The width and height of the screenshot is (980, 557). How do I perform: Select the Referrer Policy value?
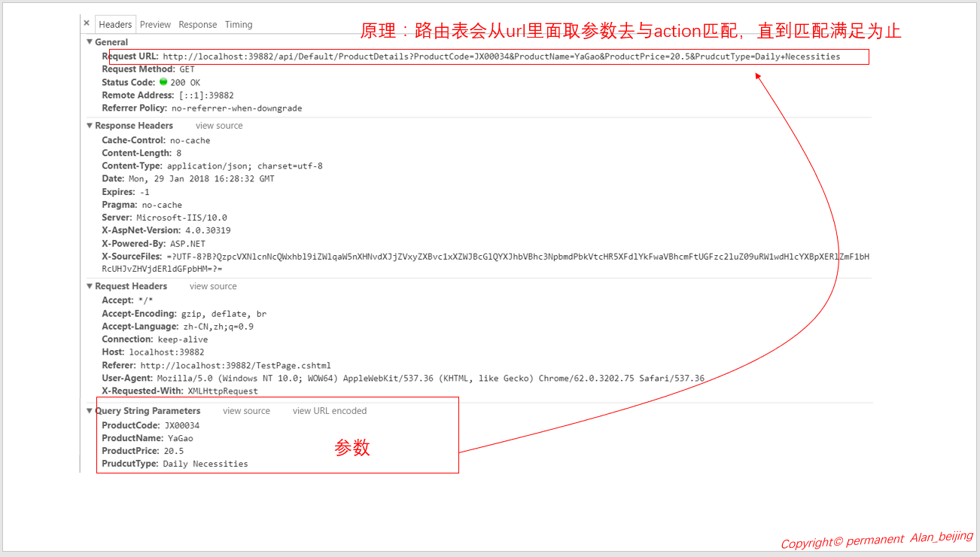tap(236, 108)
